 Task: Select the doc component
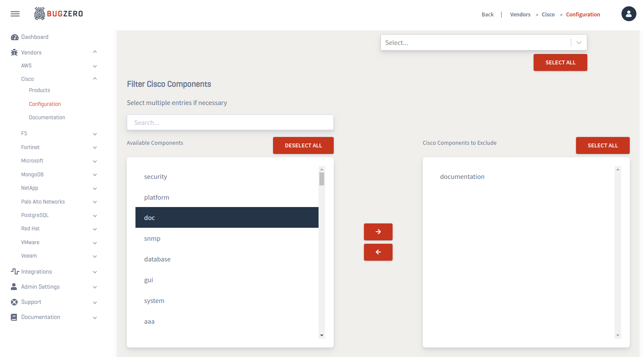pos(227,217)
